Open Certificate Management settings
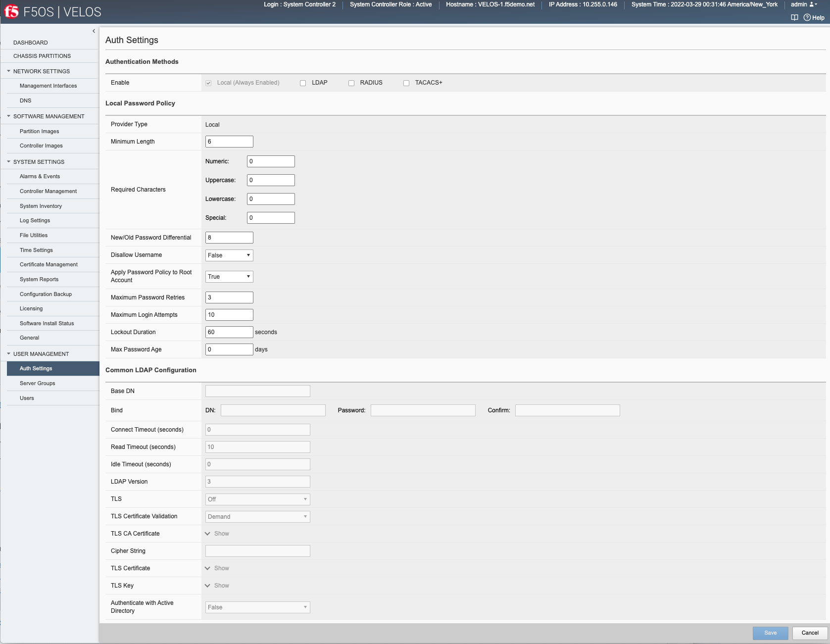This screenshot has height=644, width=830. click(49, 264)
